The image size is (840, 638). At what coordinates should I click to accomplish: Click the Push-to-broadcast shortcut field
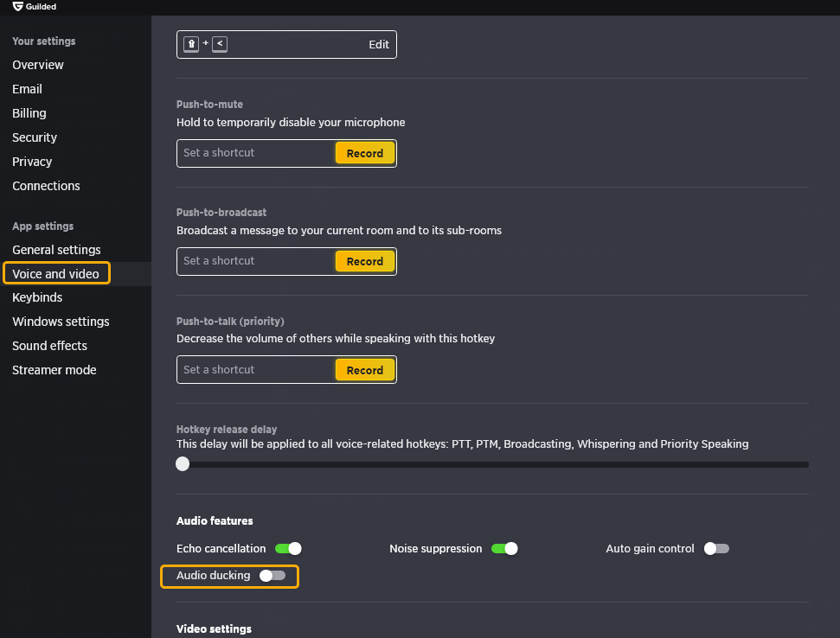tap(257, 261)
